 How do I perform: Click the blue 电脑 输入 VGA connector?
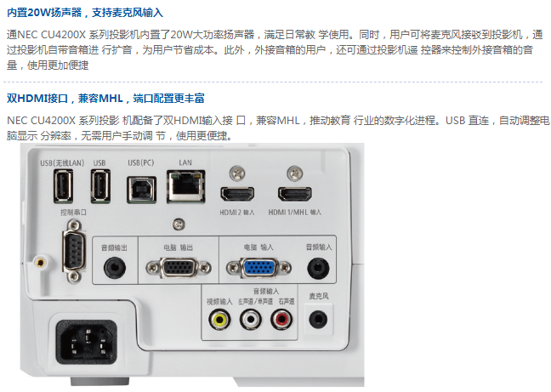[x=258, y=269]
